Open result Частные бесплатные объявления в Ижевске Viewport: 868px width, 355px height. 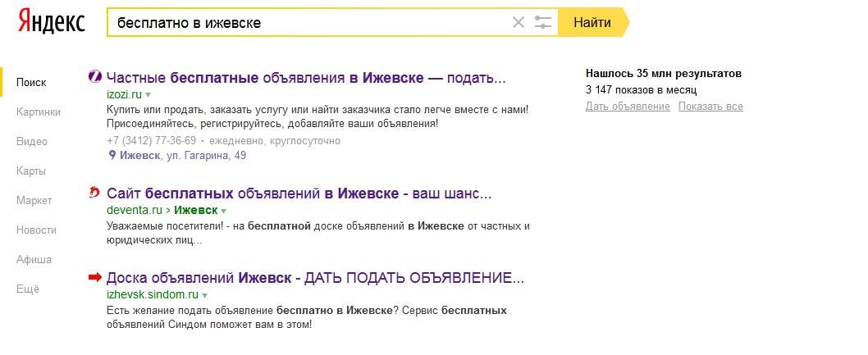click(x=305, y=78)
